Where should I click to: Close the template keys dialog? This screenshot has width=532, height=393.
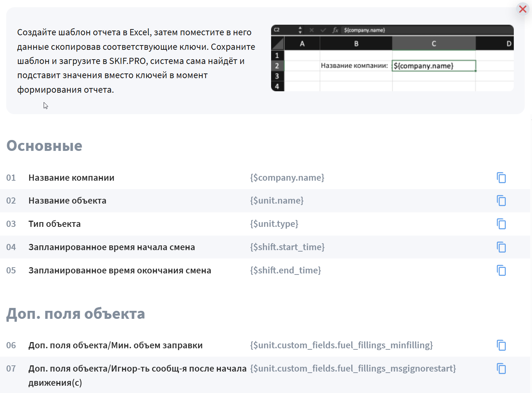click(523, 9)
